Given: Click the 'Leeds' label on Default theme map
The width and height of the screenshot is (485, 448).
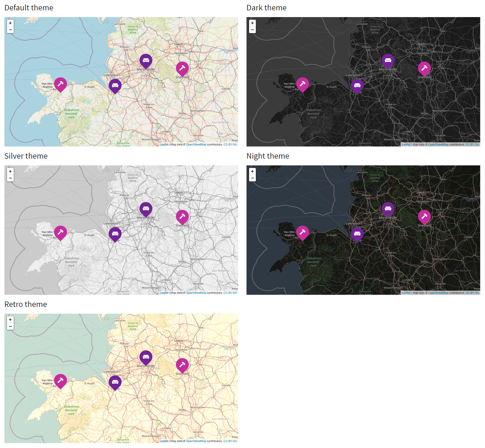Looking at the screenshot, I should click(179, 44).
